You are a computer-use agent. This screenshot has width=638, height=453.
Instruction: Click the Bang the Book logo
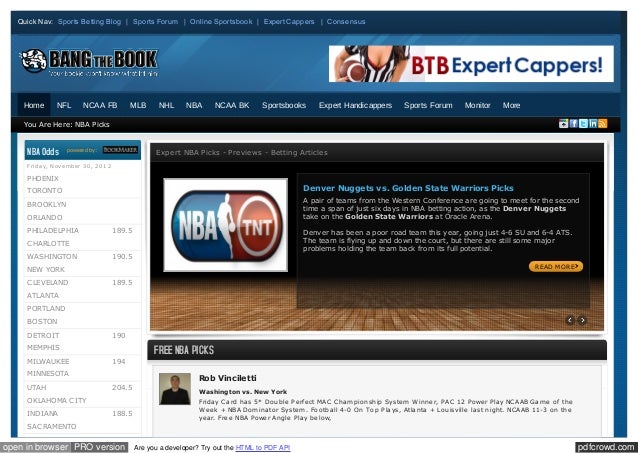[89, 63]
